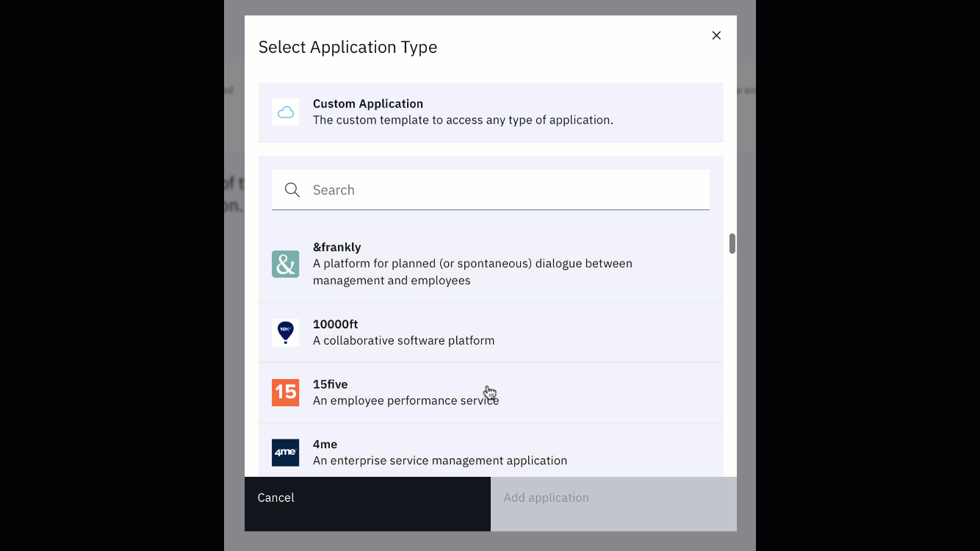Click the 'Select Application Type' heading
This screenshot has height=551, width=980.
347,47
